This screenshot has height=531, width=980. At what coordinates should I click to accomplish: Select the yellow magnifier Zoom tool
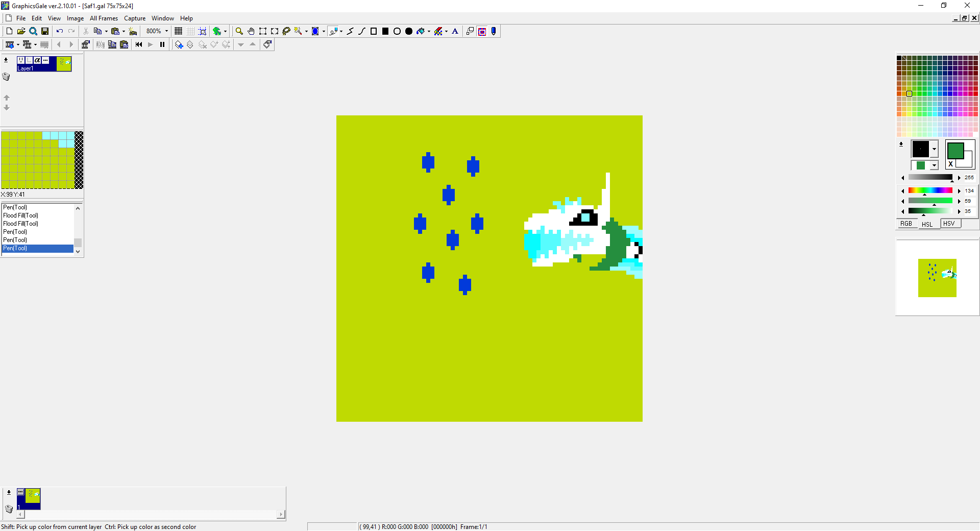pyautogui.click(x=239, y=31)
